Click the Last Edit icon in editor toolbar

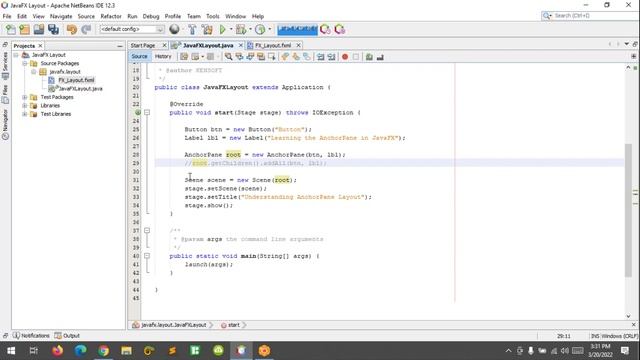(184, 57)
